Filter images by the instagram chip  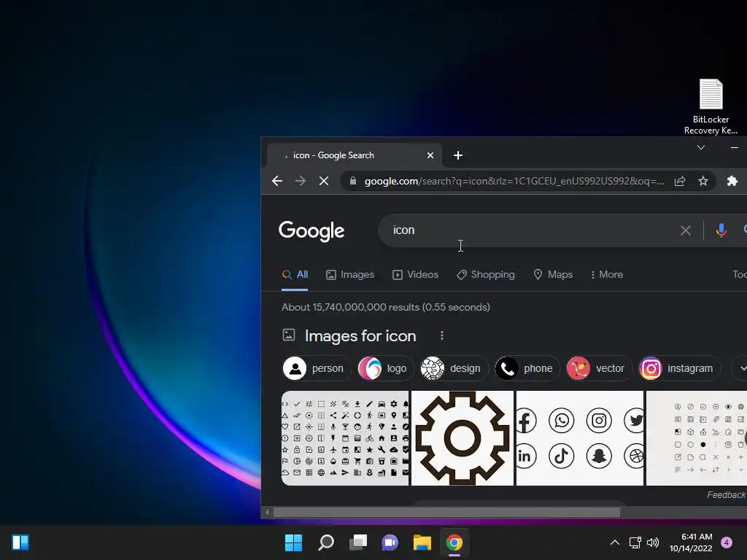(679, 368)
